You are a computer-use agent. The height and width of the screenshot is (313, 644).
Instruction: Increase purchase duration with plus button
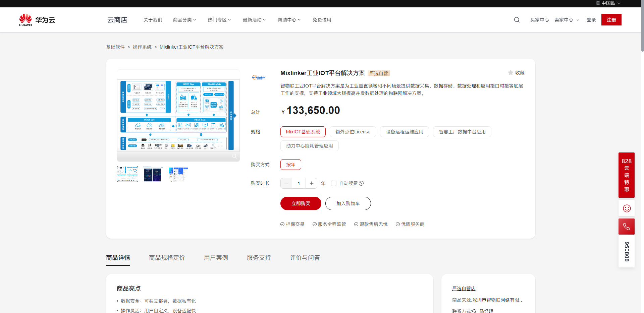pos(312,183)
